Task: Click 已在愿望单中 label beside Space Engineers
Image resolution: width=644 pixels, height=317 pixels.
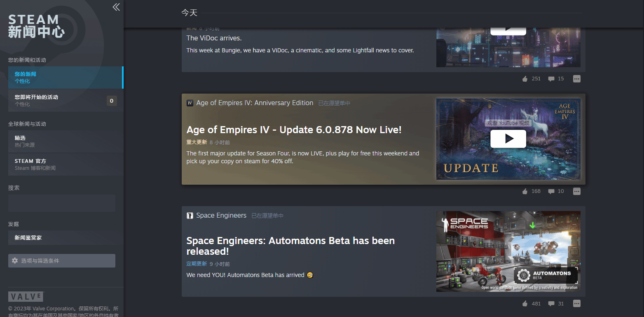Action: (x=267, y=216)
